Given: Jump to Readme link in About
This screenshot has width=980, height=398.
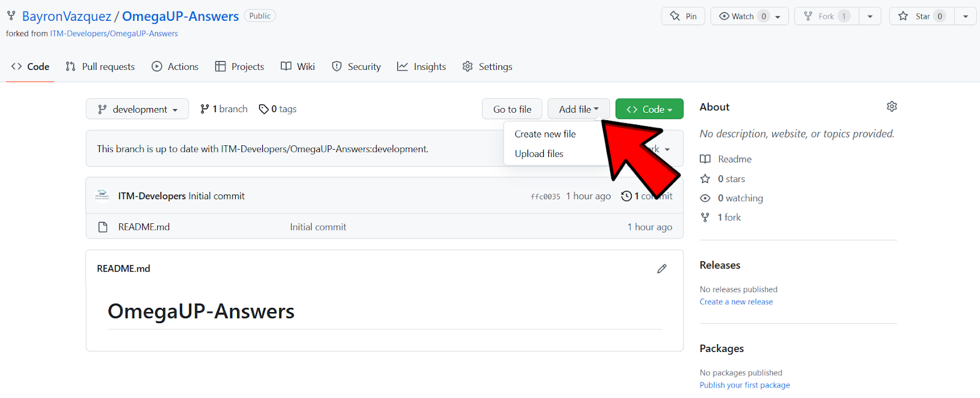Looking at the screenshot, I should tap(734, 159).
